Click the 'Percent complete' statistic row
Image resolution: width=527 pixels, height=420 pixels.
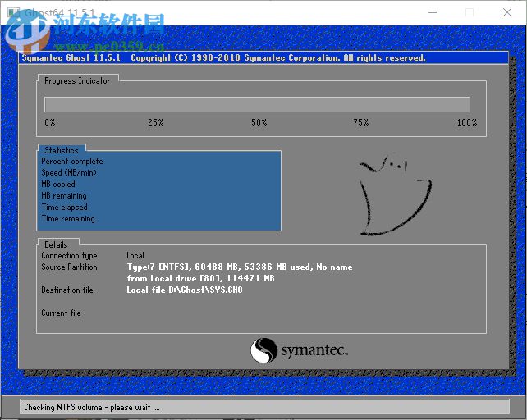72,162
